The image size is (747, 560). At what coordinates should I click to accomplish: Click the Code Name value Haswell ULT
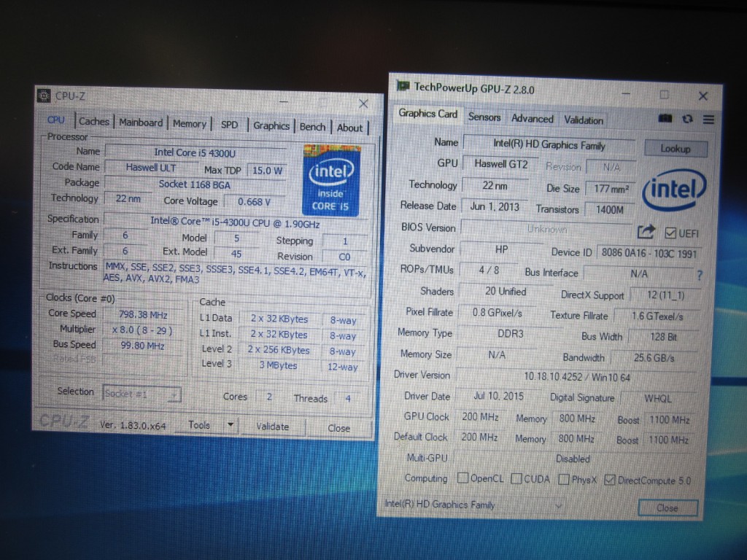(150, 168)
